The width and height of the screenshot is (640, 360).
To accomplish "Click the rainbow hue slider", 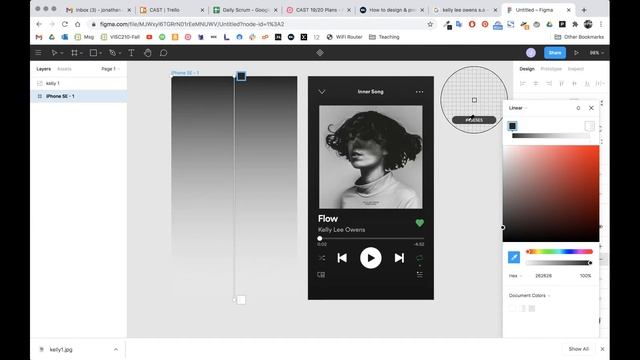I will click(x=559, y=251).
